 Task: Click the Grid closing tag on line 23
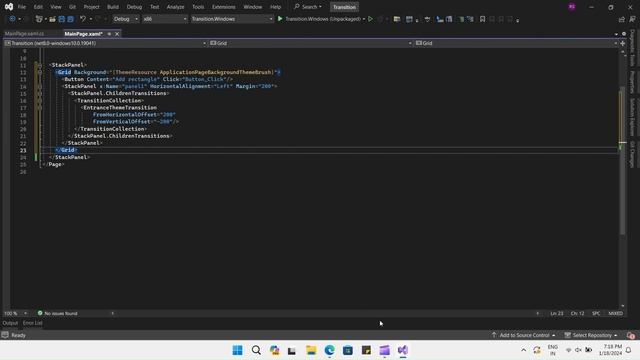[x=66, y=150]
